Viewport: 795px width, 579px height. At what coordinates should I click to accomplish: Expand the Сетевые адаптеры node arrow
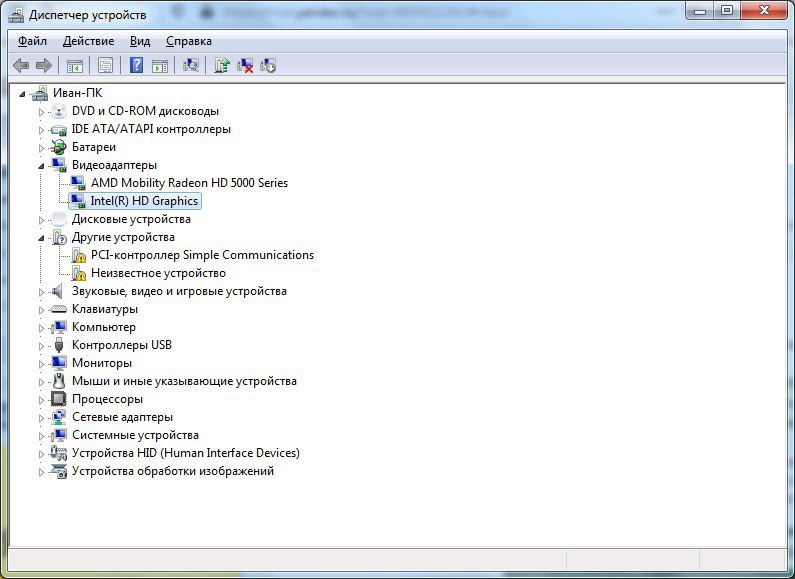pyautogui.click(x=42, y=418)
